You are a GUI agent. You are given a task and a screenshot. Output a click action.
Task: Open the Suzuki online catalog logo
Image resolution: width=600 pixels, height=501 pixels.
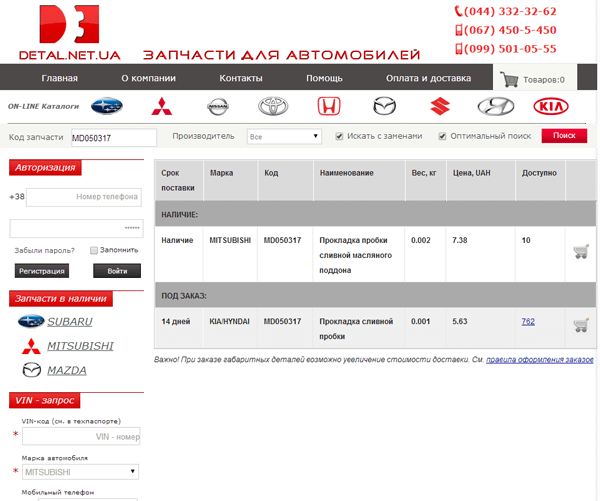[440, 106]
